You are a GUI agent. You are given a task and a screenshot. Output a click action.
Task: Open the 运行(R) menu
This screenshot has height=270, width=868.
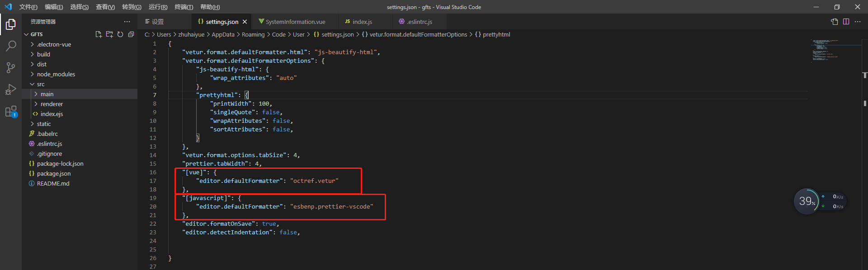(158, 7)
